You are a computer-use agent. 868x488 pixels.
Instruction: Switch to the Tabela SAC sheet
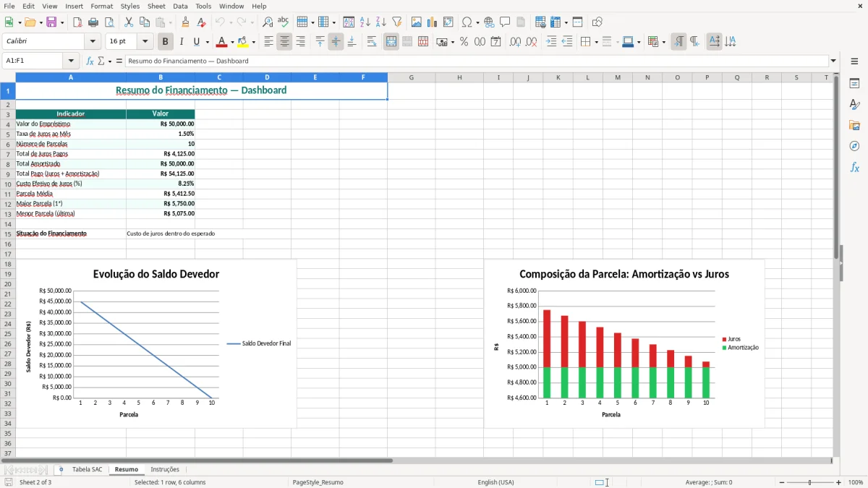pos(88,469)
